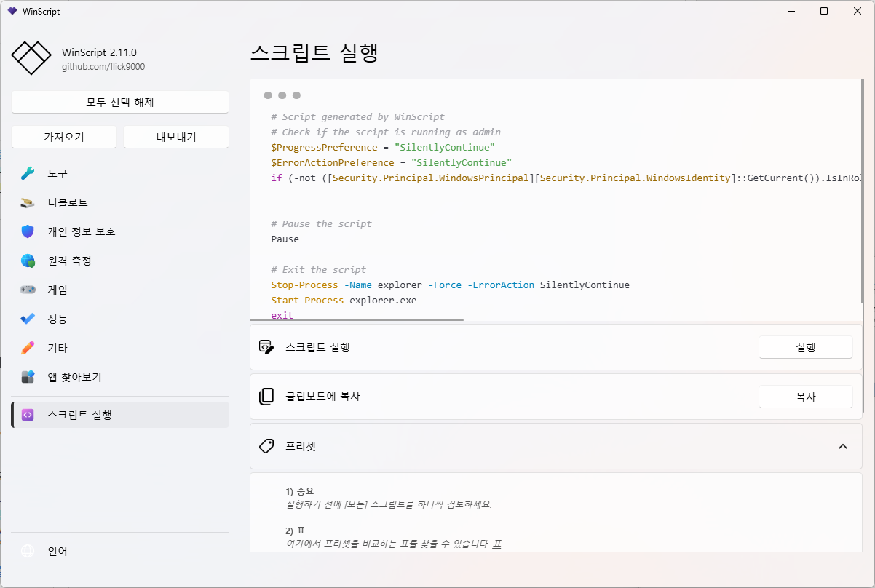This screenshot has height=588, width=875.
Task: Click the '2) 표' preset heading
Action: pos(294,531)
